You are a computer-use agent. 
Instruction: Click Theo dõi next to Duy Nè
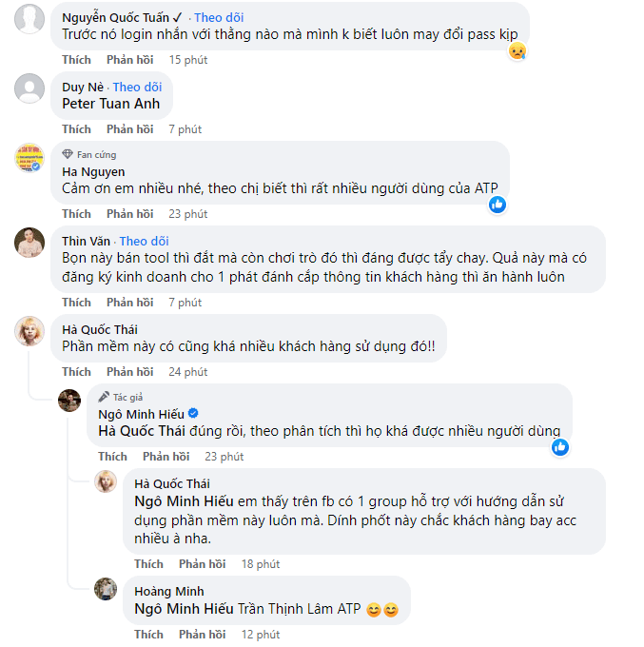click(x=138, y=87)
